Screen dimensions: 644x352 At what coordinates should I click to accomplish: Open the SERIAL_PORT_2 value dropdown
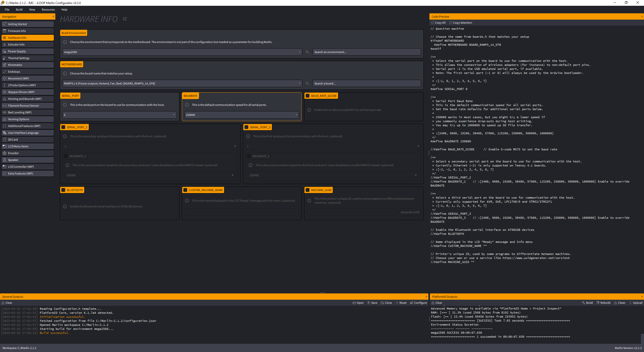[150, 146]
